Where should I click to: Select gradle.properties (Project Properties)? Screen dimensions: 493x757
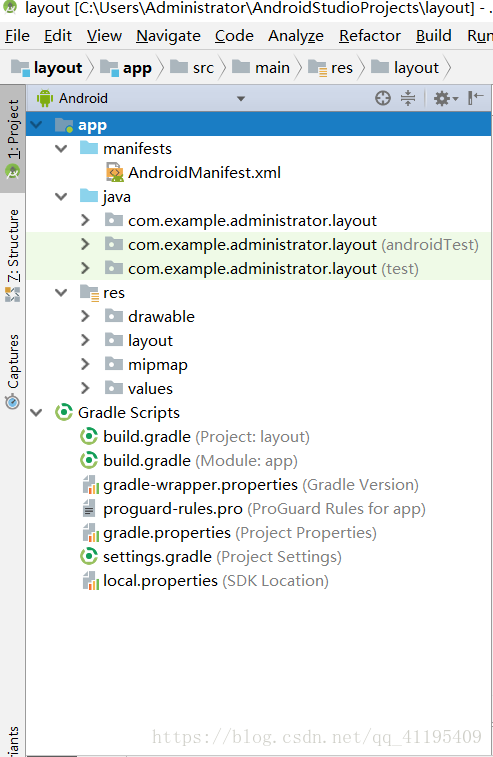pos(240,533)
